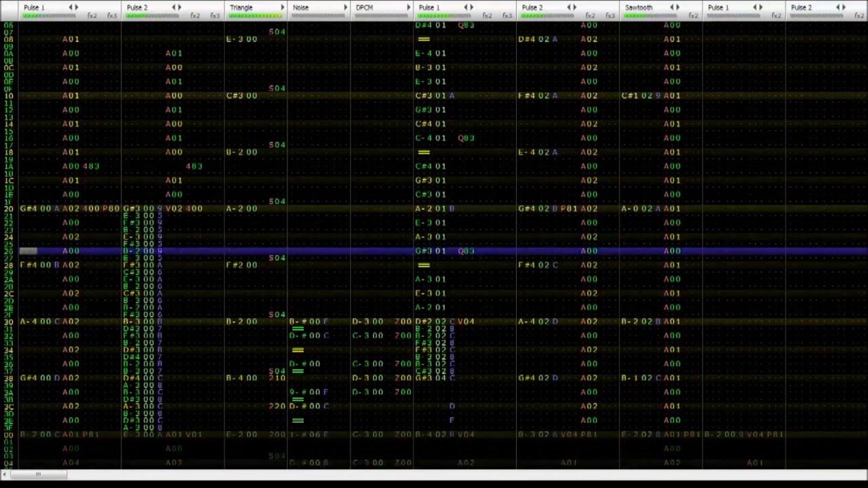
Task: Select Triangle note 'A-2 00'
Action: [x=241, y=209]
